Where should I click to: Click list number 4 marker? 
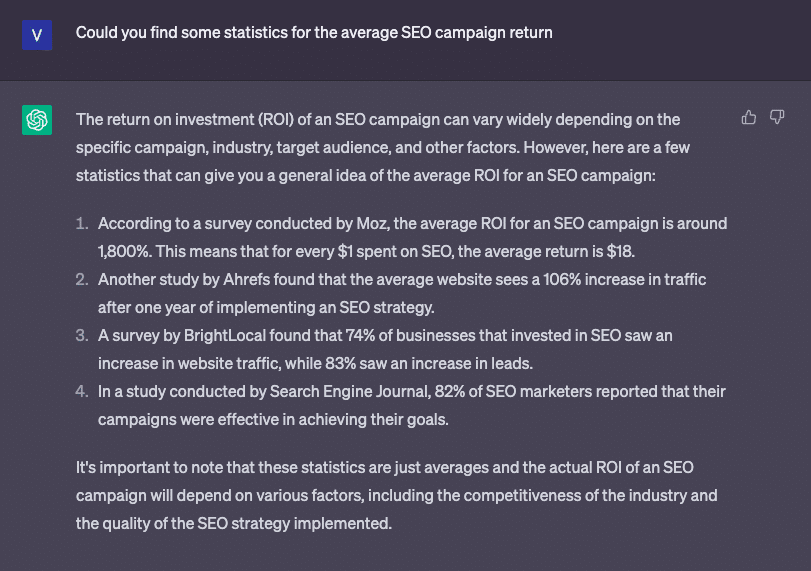pos(82,391)
